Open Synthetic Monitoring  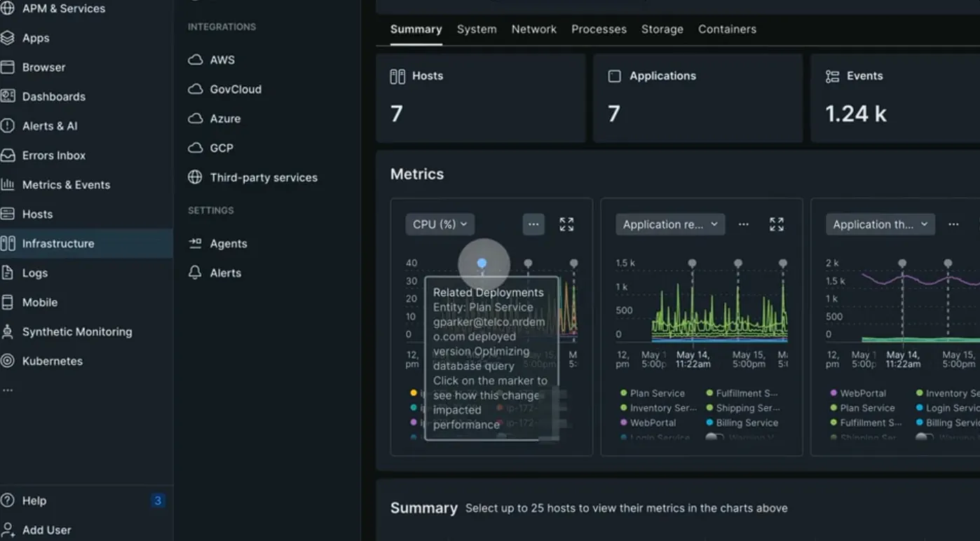[76, 332]
